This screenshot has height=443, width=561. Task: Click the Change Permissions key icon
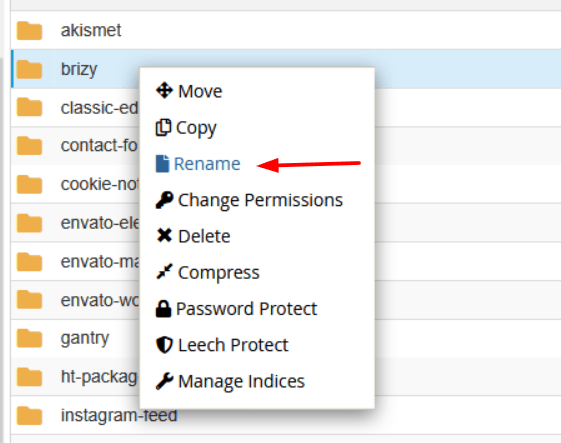[164, 200]
